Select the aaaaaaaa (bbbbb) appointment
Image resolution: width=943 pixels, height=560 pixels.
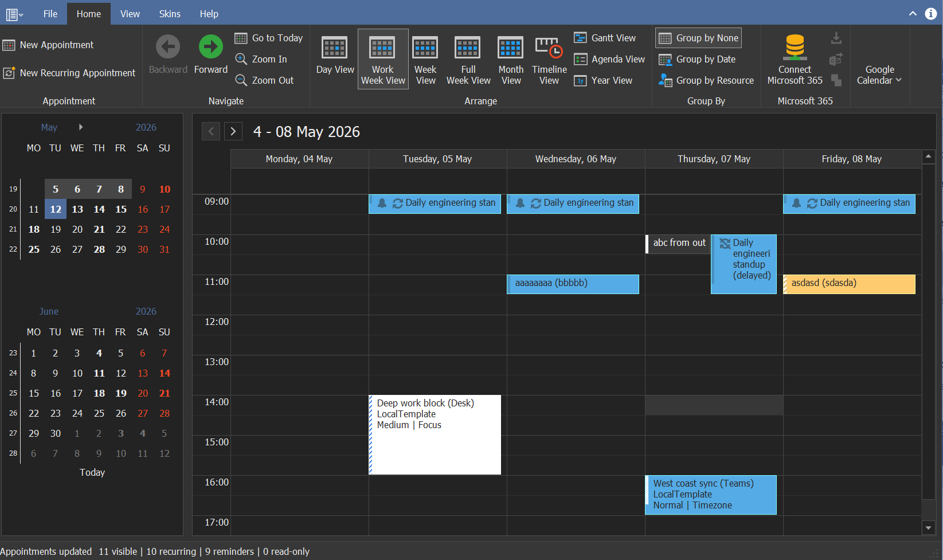pos(573,284)
